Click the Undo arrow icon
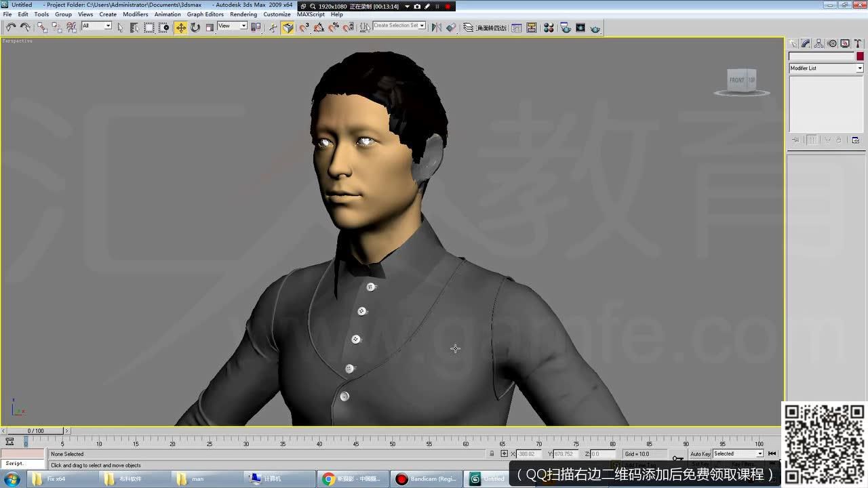The width and height of the screenshot is (868, 488). [x=11, y=28]
